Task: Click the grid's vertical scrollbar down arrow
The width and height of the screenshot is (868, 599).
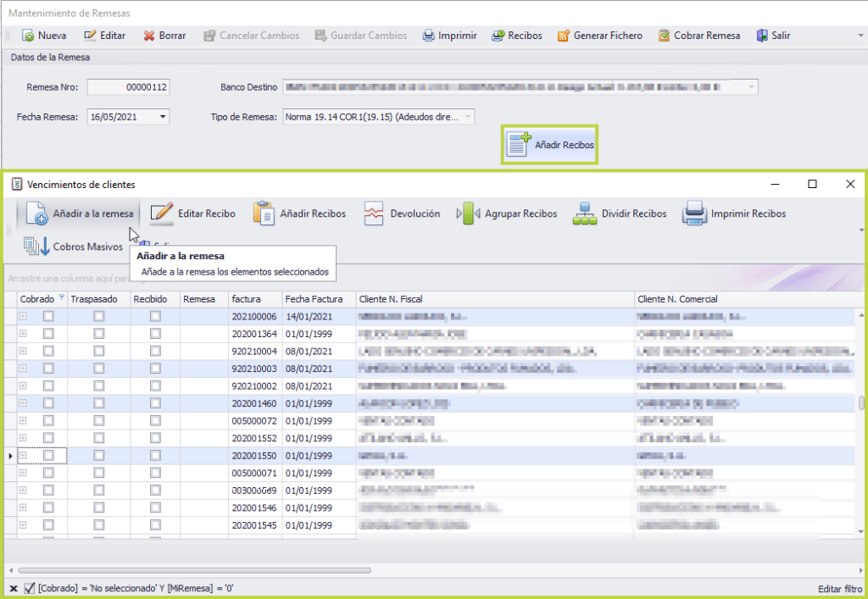Action: click(x=861, y=531)
